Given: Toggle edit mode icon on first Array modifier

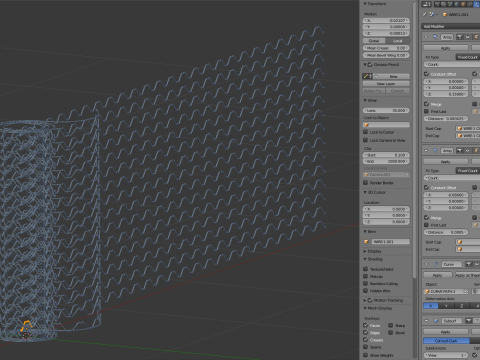Looking at the screenshot, I should pos(476,37).
